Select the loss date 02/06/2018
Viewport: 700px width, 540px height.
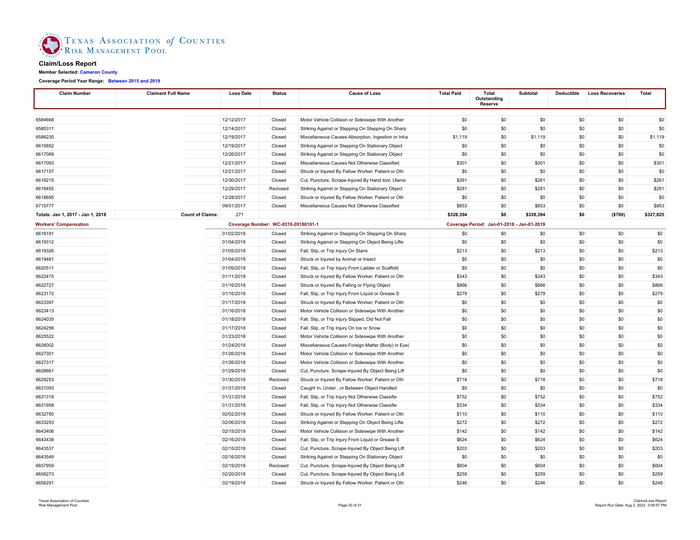[x=233, y=423]
